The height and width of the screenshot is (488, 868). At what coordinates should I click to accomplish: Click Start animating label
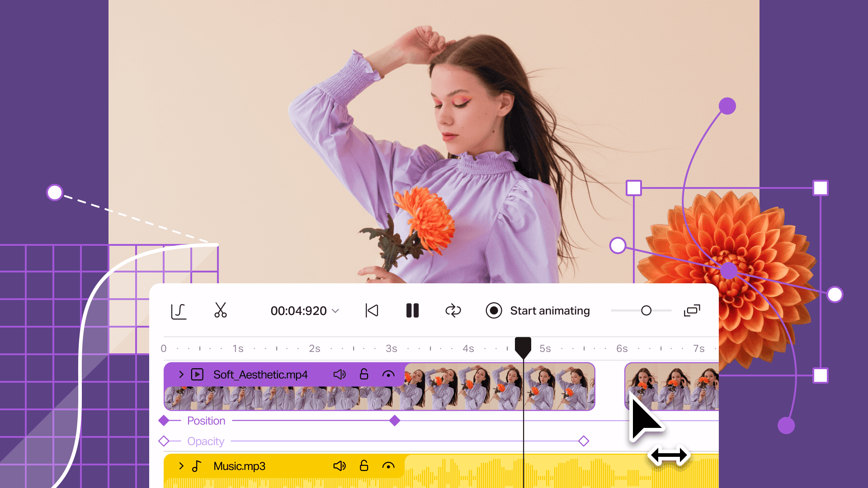(550, 310)
